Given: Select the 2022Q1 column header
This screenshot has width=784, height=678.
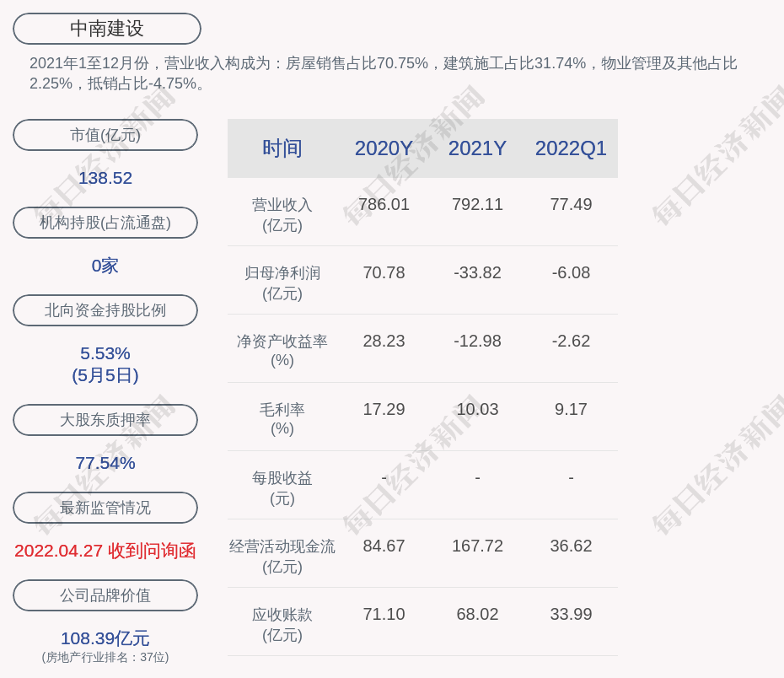Looking at the screenshot, I should coord(571,148).
